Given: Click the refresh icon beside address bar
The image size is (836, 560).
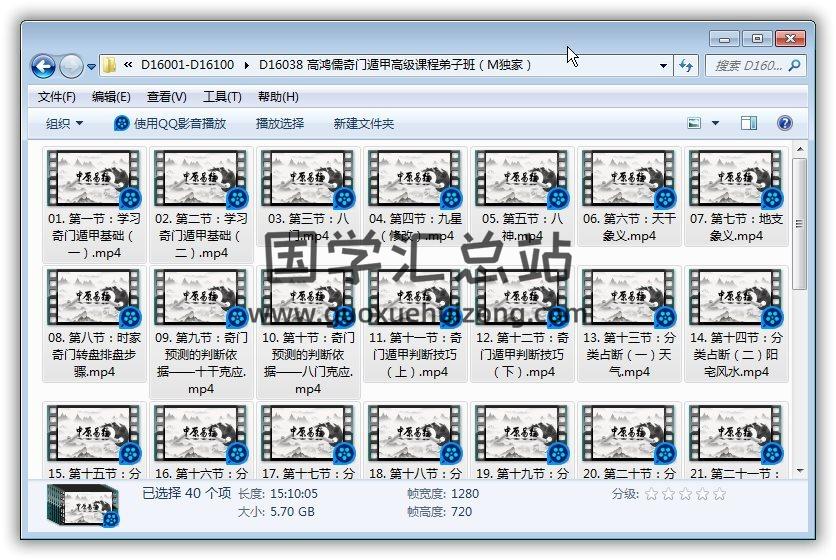Looking at the screenshot, I should coord(686,66).
